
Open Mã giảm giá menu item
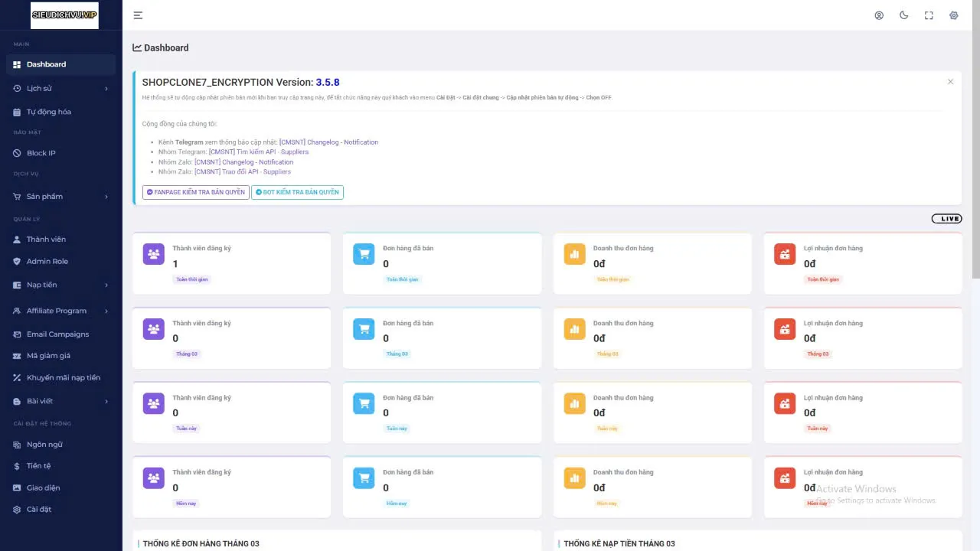(x=61, y=356)
